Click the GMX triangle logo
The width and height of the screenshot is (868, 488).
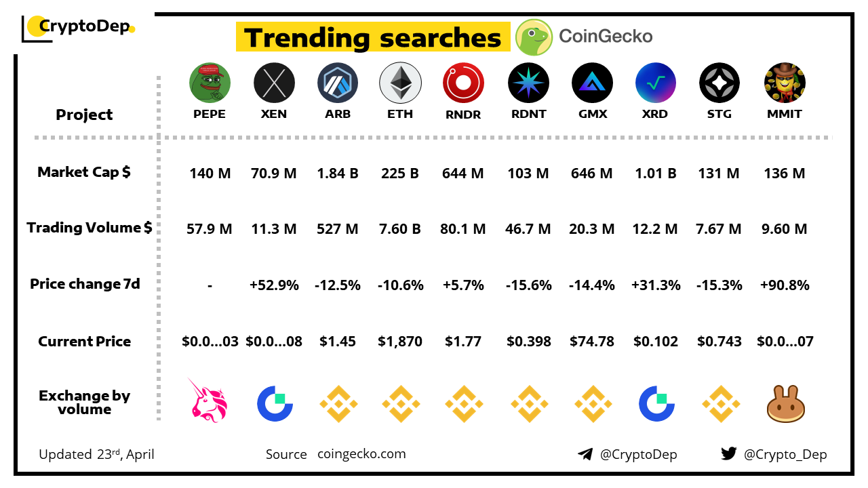tap(592, 83)
